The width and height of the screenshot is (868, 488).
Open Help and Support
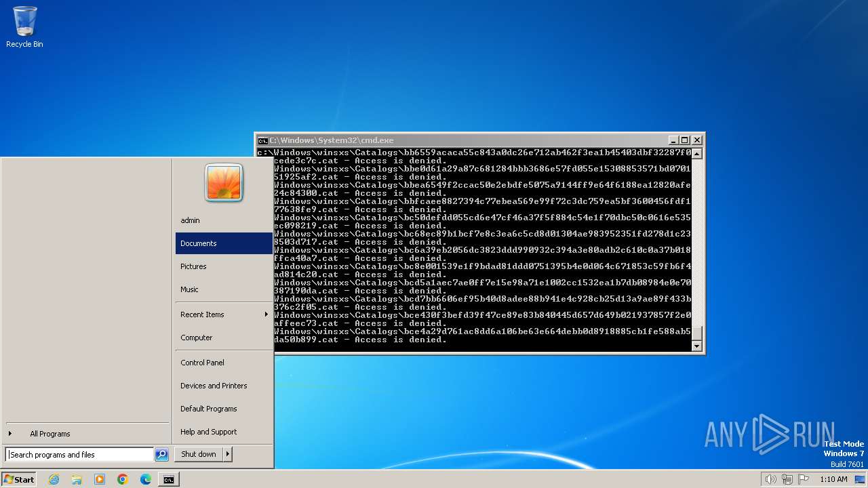point(224,432)
